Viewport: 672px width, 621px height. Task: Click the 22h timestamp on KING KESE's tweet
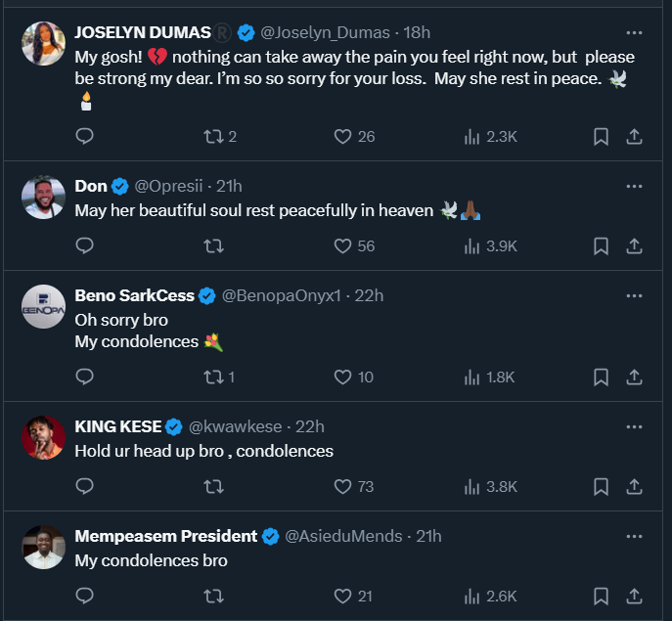point(309,426)
